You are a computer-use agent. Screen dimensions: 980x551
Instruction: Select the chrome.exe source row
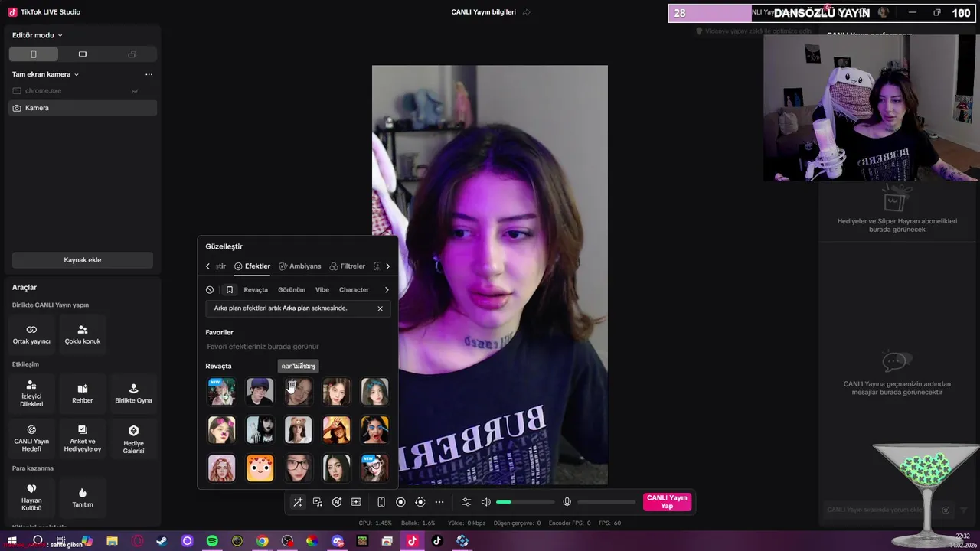pyautogui.click(x=83, y=91)
